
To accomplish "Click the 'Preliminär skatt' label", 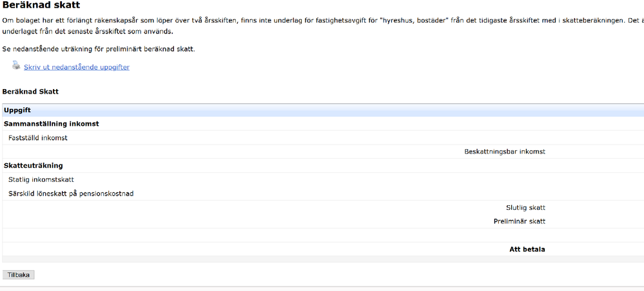I will click(520, 221).
